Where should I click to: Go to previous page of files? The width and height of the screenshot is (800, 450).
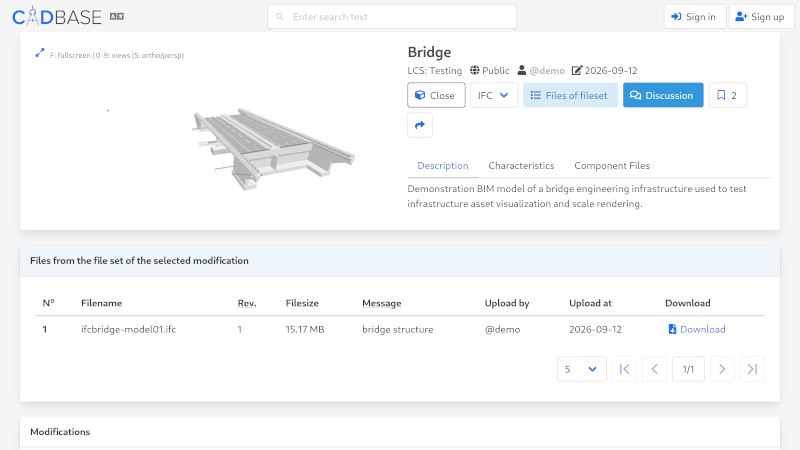(654, 368)
